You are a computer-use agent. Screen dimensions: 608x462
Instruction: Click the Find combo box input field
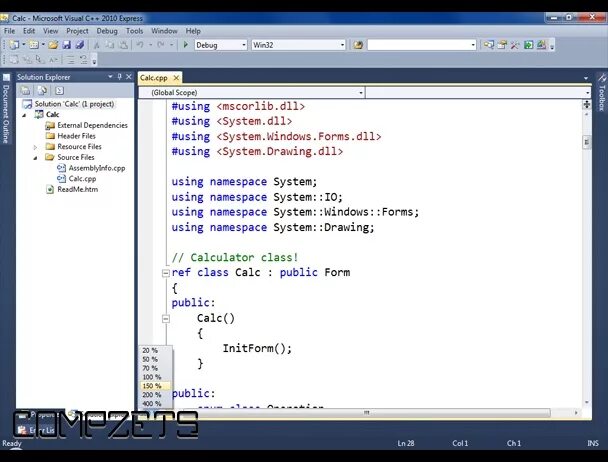point(418,45)
